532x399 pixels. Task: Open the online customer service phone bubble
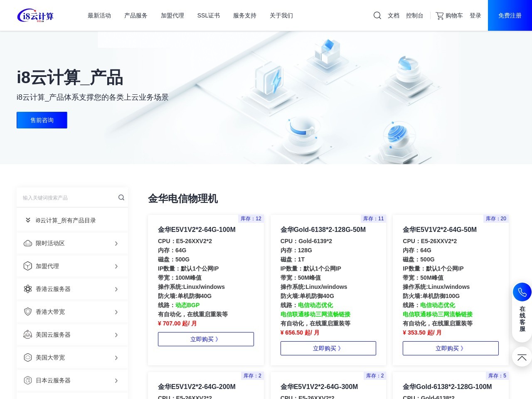[x=522, y=292]
